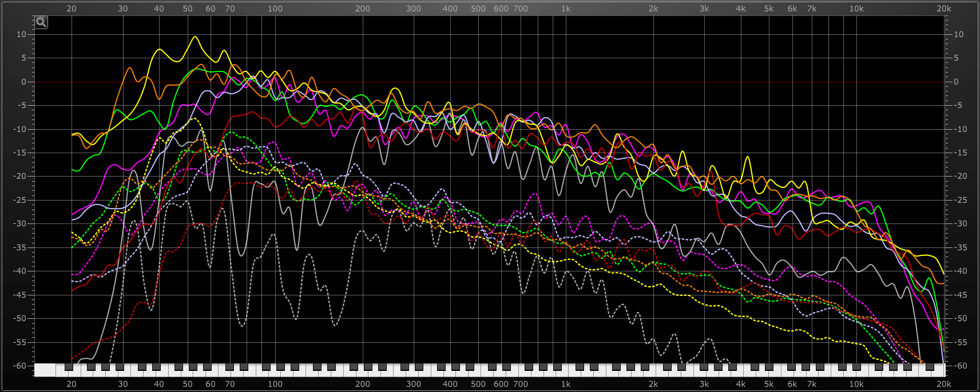Click the magenta dashed peak near 800 Hz

click(x=535, y=194)
